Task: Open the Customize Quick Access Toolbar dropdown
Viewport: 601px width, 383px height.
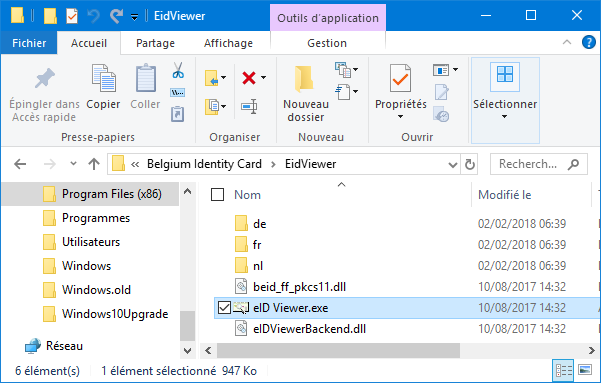Action: tap(135, 16)
